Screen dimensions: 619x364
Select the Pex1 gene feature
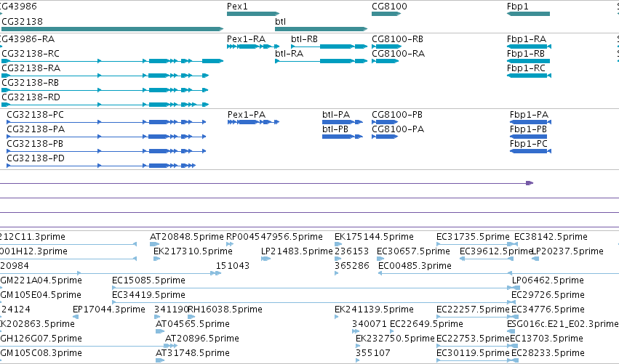[253, 14]
